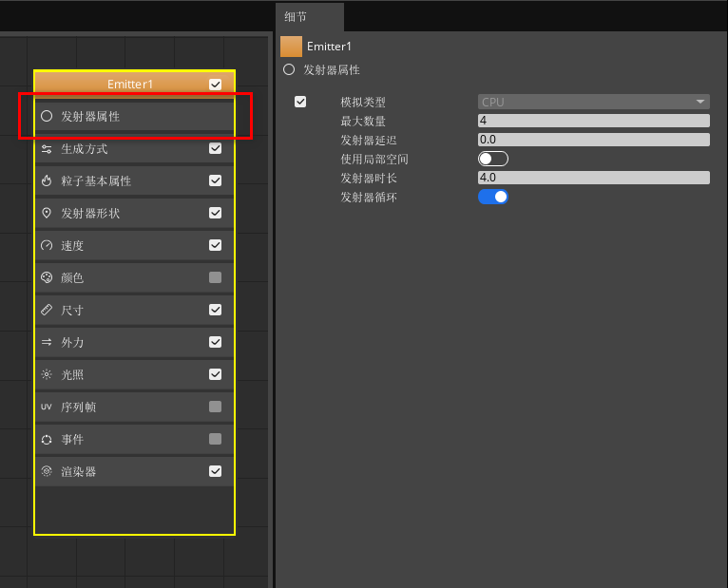This screenshot has height=588, width=728.
Task: Uncheck the 发射器形状 checkbox
Action: (x=215, y=213)
